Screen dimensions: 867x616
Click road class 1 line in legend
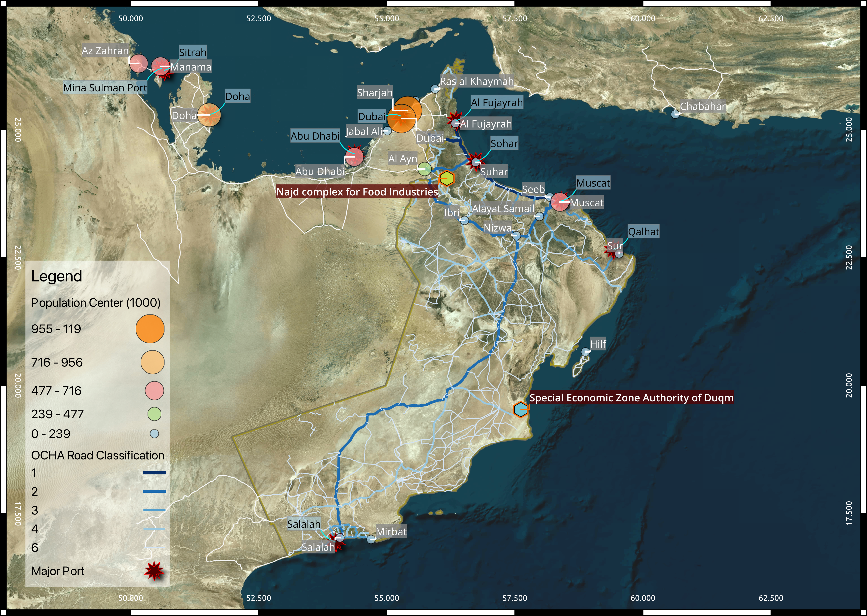tap(154, 473)
